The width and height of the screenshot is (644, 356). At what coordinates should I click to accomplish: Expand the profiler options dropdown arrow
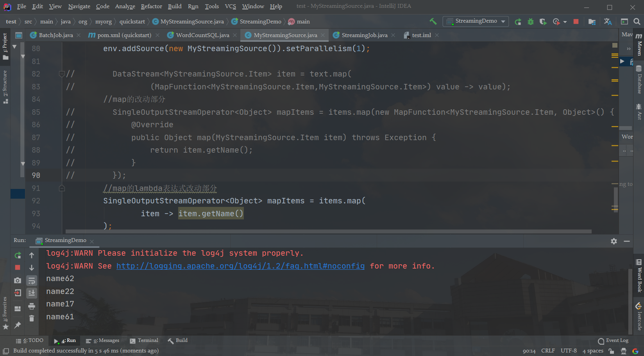[x=565, y=22]
